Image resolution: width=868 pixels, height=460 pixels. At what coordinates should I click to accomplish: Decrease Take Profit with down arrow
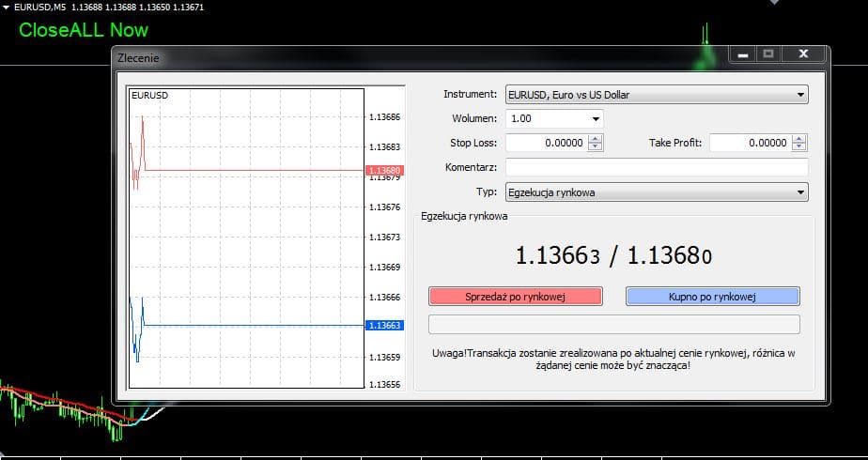coord(799,147)
